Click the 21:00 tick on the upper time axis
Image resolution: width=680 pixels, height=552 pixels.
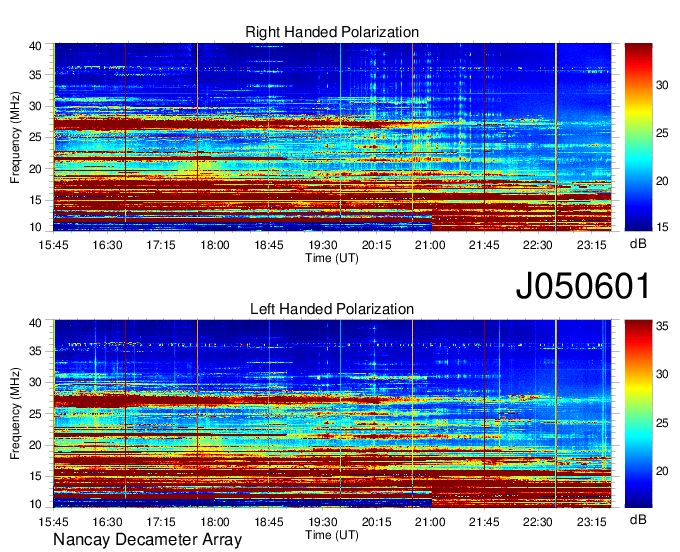(430, 245)
